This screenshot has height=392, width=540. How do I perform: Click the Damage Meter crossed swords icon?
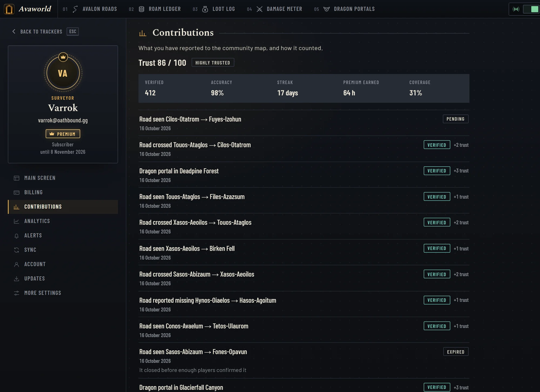pos(259,9)
